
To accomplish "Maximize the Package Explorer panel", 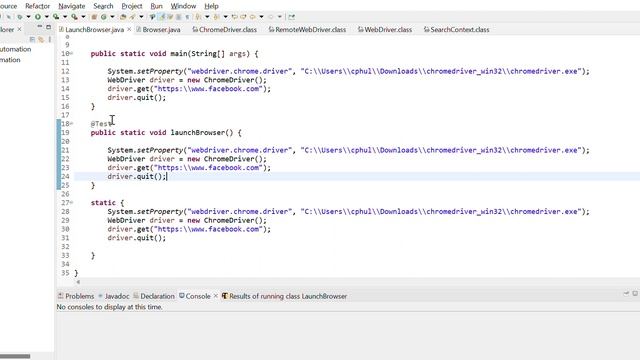I will click(x=48, y=27).
